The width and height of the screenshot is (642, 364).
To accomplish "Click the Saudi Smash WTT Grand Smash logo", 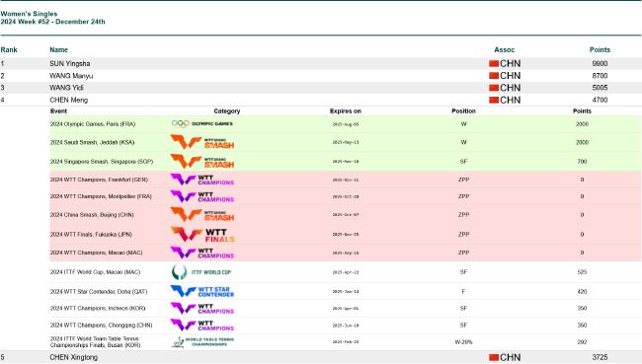I will (201, 142).
